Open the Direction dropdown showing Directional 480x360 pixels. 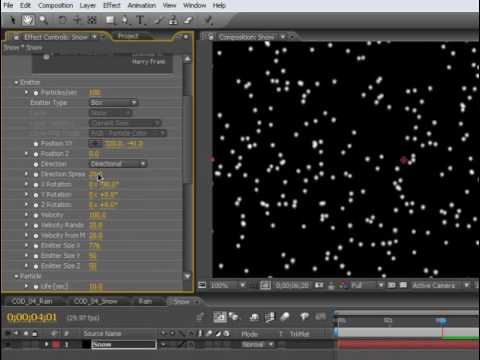coord(118,164)
